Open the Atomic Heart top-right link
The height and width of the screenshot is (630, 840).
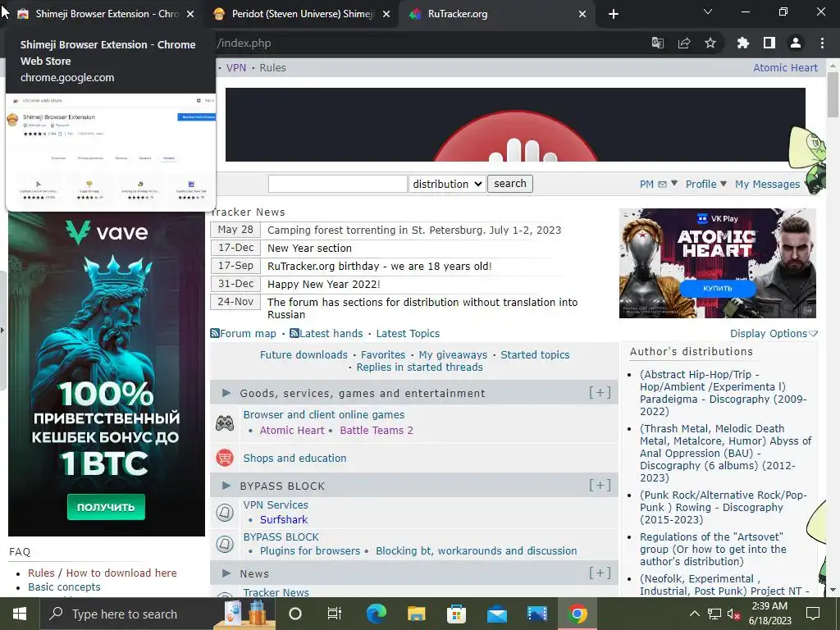click(785, 67)
